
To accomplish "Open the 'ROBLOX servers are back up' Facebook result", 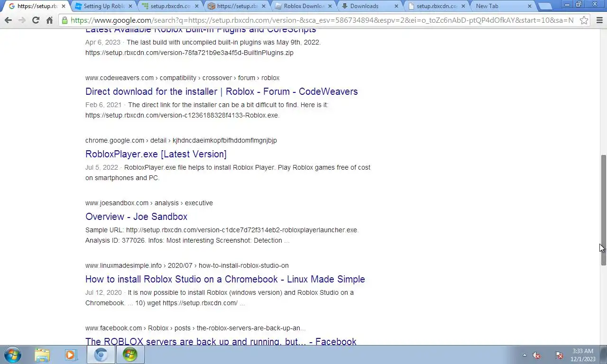I will (221, 341).
